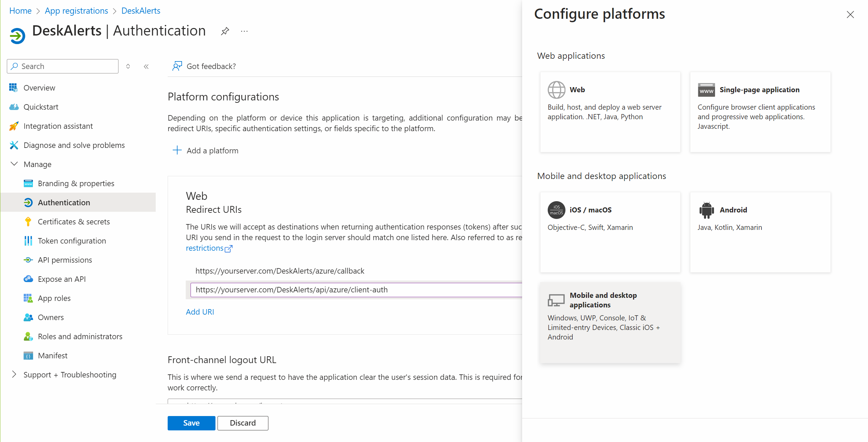The image size is (868, 442).
Task: Open Certificates & secrets menu item
Action: (74, 222)
